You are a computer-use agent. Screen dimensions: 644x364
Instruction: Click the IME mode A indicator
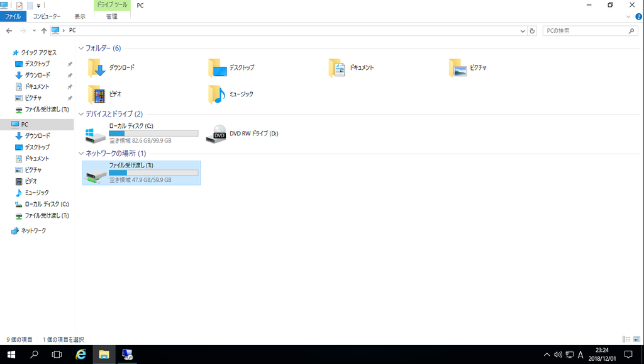pos(580,355)
